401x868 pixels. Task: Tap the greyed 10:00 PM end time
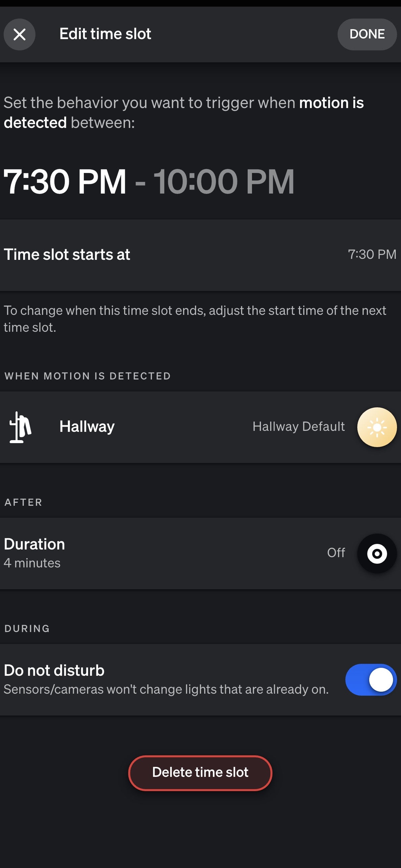click(224, 181)
